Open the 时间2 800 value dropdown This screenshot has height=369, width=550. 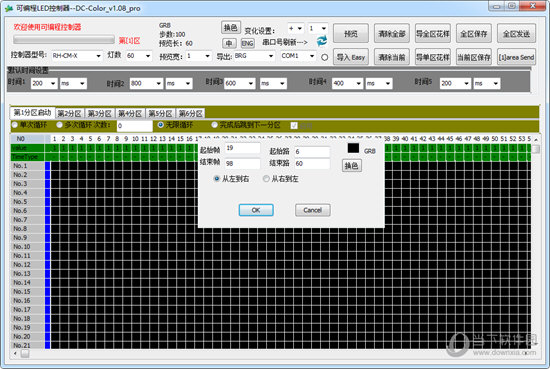159,83
